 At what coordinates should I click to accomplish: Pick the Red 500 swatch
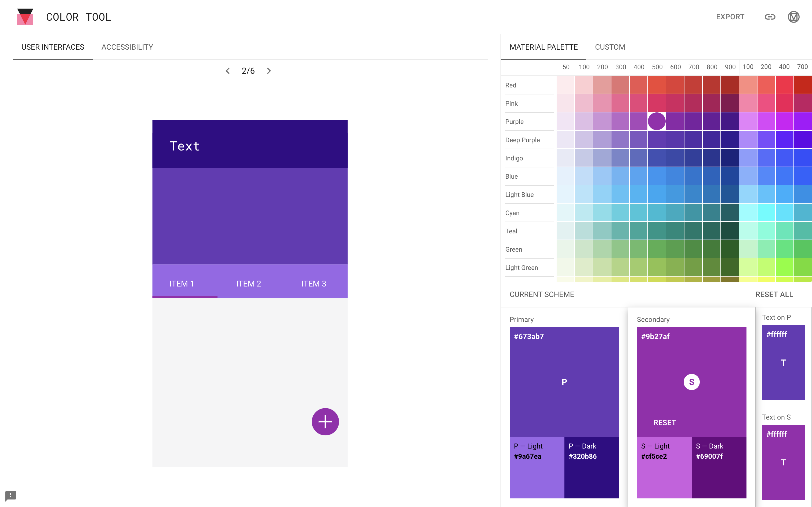point(657,85)
